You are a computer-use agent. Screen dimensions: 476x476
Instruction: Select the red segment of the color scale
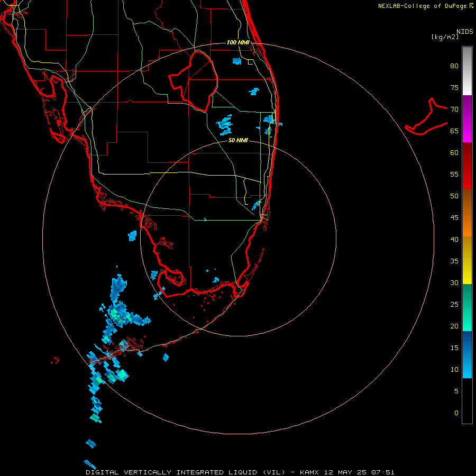click(x=467, y=166)
